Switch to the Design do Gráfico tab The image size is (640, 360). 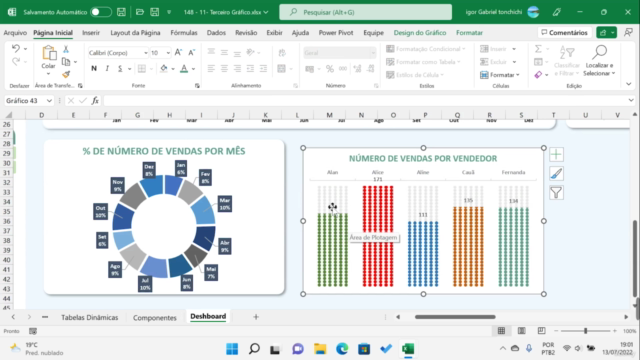[420, 33]
